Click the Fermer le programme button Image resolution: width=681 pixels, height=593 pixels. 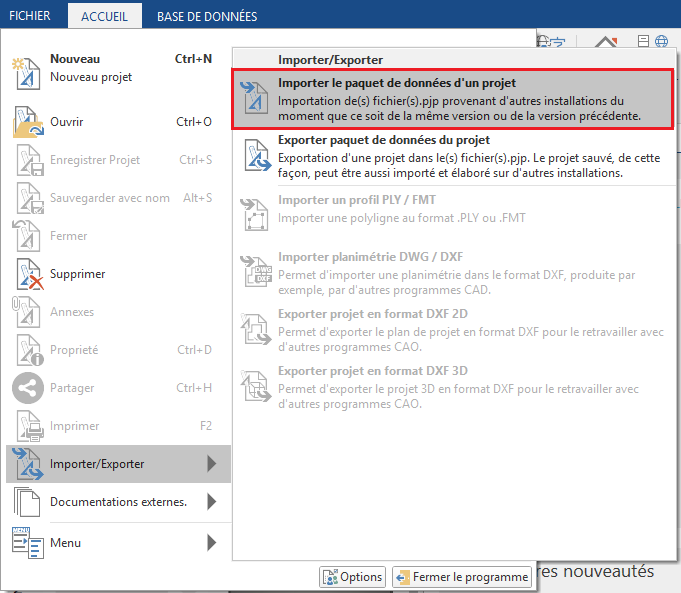[x=462, y=577]
